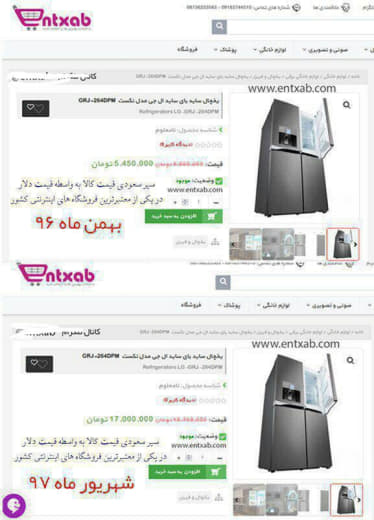Click upper green add to cart button
Viewport: 374px width, 520px height.
(x=184, y=216)
